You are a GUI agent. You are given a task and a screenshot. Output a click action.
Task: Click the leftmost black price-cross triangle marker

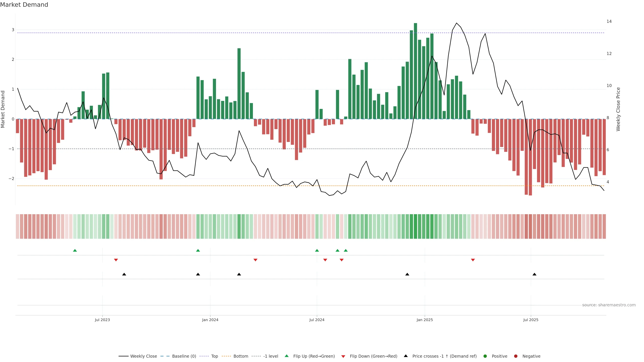point(124,274)
